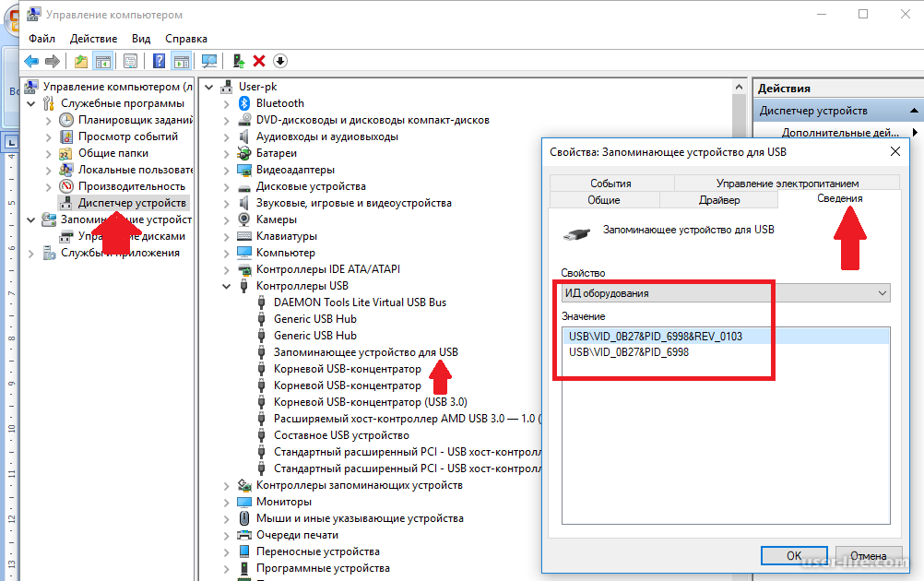This screenshot has height=581, width=924.
Task: Expand the Клавиатуры node
Action: coord(226,236)
